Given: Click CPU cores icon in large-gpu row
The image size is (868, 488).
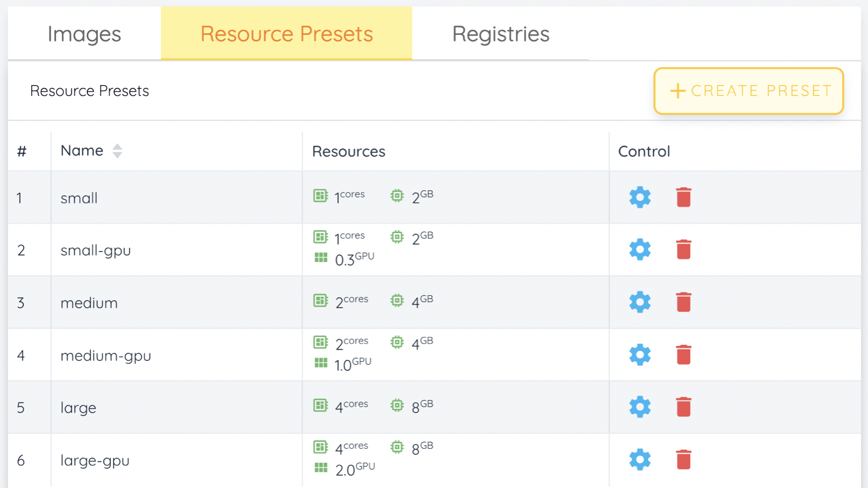Looking at the screenshot, I should click(320, 447).
